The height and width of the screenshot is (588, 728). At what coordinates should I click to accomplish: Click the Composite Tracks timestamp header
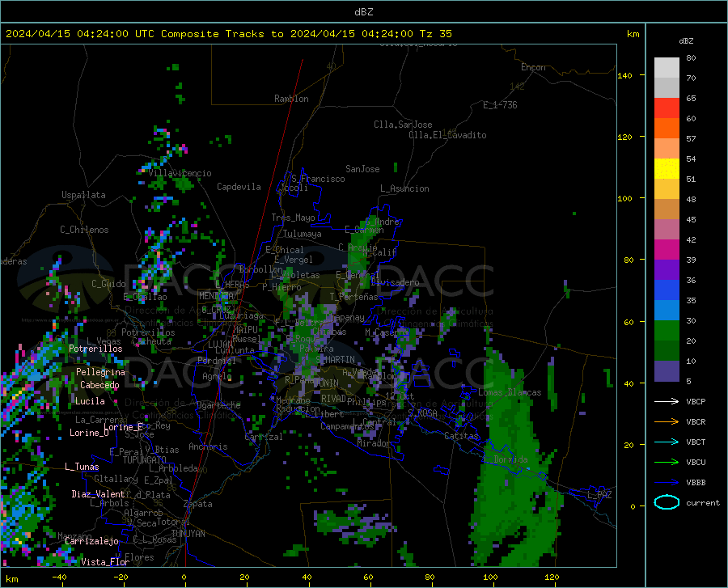click(228, 34)
